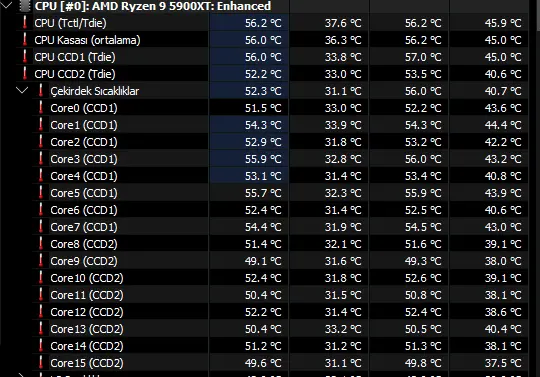Viewport: 540px width, 377px height.
Task: Click thermometer icon of Core0 (CCD1)
Action: [x=41, y=107]
